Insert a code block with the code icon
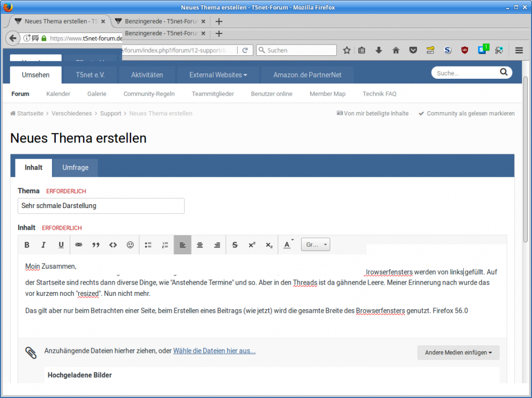Screen dimensions: 532x398 coord(113,245)
